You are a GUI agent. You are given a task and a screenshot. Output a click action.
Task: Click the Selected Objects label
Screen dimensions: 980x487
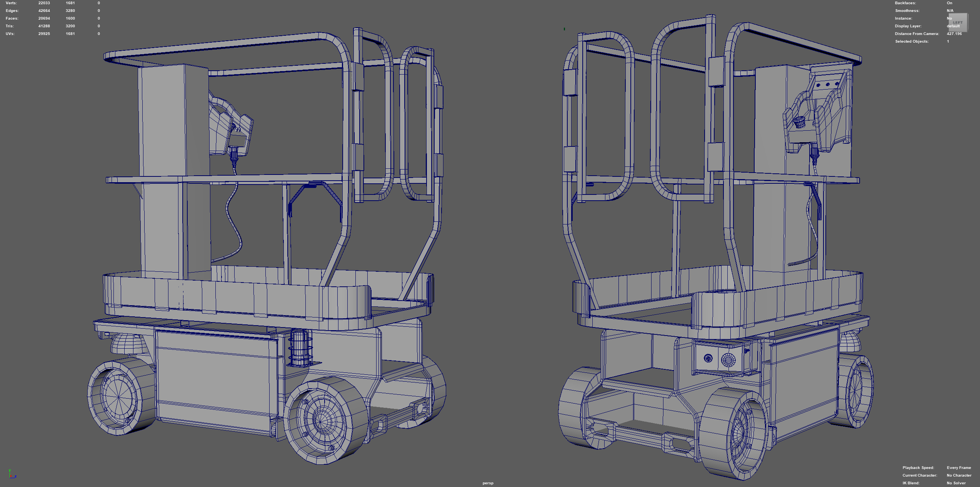912,42
